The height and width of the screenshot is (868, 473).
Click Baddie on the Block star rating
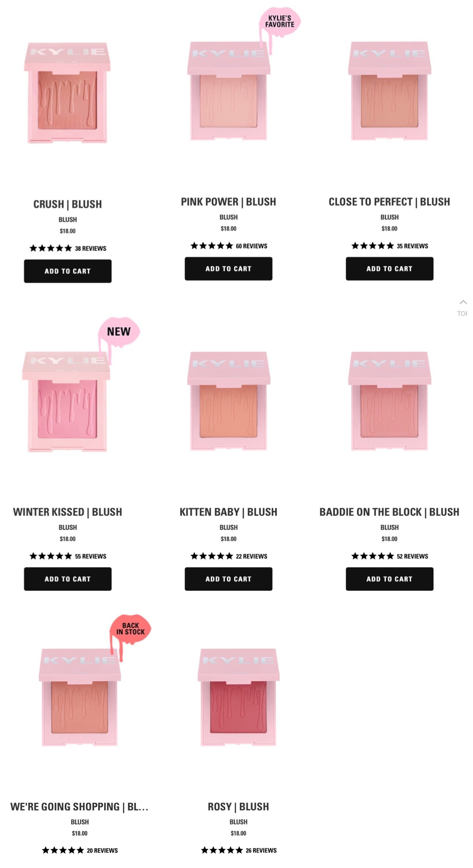click(372, 556)
